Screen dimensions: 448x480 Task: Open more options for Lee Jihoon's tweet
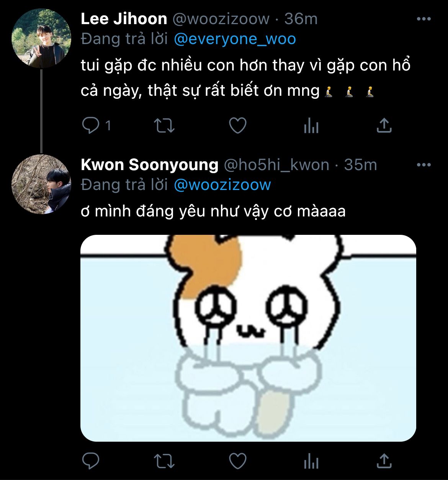tap(423, 19)
